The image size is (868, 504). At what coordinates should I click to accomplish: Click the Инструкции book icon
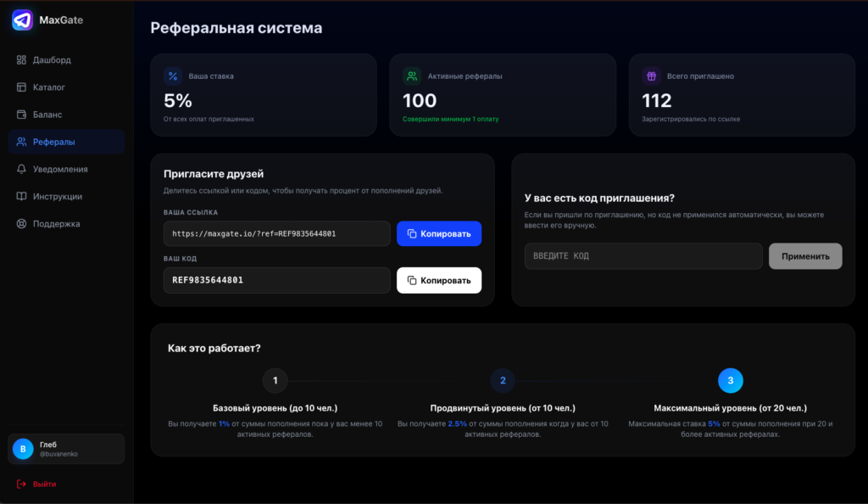click(x=21, y=196)
